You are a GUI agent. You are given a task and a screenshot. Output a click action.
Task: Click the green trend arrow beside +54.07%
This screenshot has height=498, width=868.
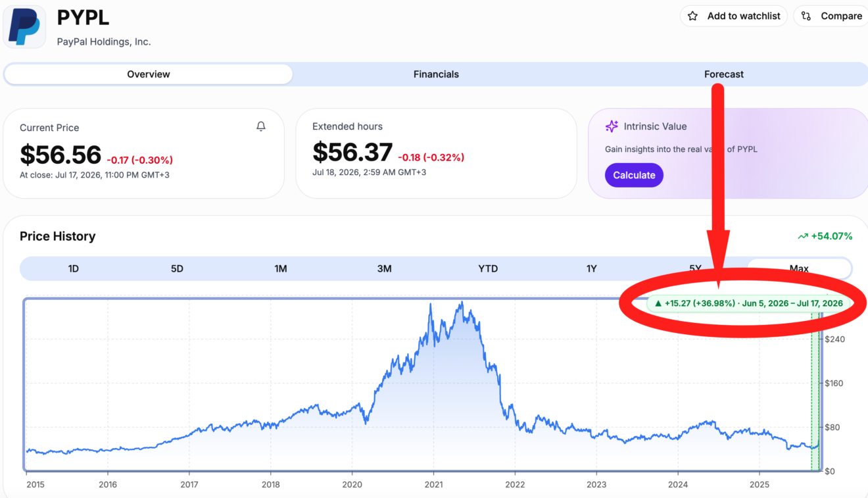tap(803, 236)
